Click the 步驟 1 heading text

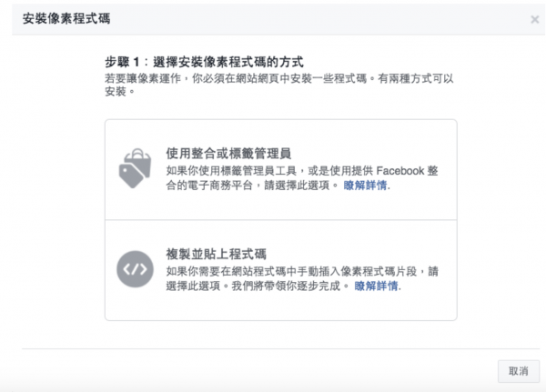pyautogui.click(x=205, y=62)
